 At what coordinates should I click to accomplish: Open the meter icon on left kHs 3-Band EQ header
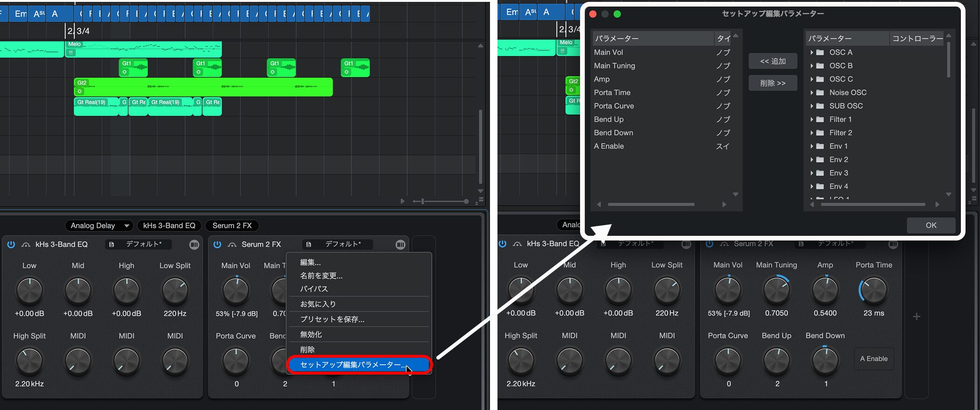(194, 245)
